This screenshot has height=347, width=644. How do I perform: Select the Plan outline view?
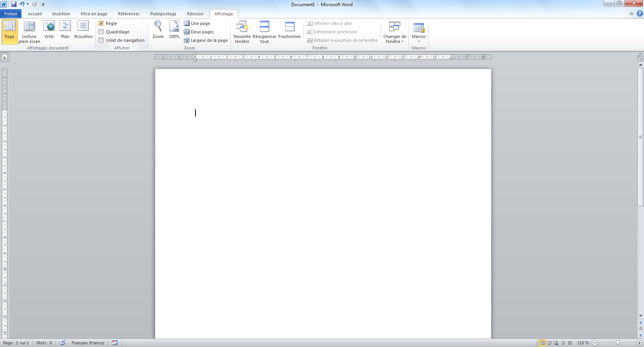[x=65, y=30]
